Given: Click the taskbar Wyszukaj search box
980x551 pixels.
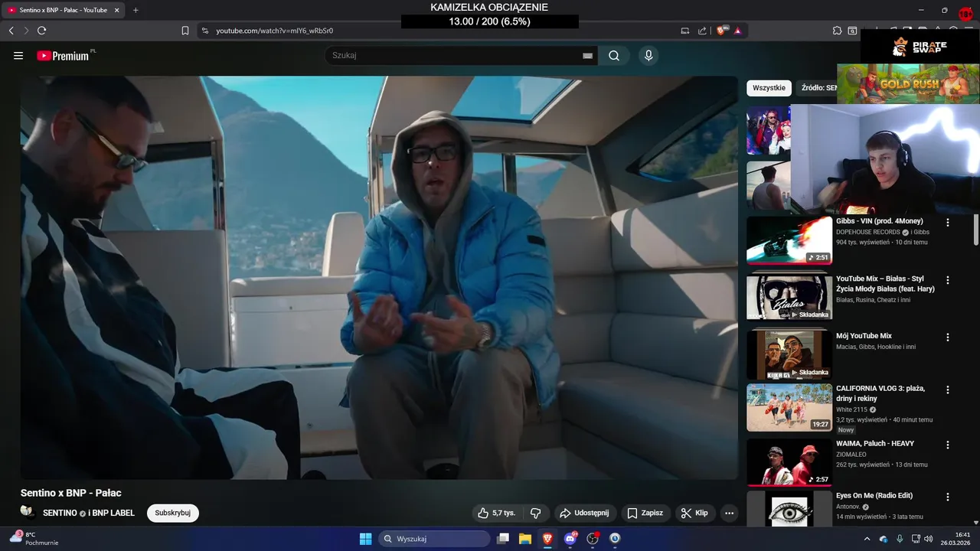Looking at the screenshot, I should click(x=435, y=539).
